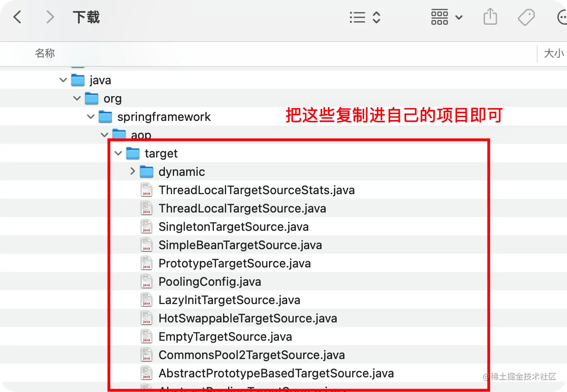Select the 'target' folder name

click(x=161, y=154)
